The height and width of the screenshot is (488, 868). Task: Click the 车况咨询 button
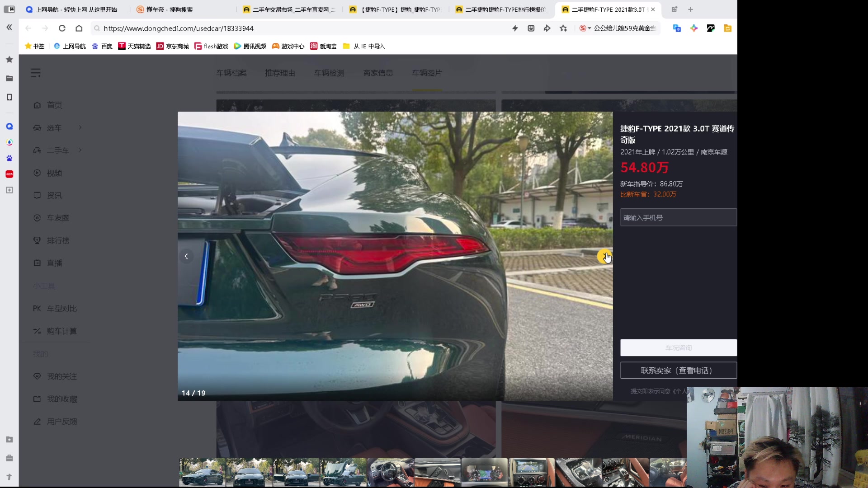[x=678, y=347]
